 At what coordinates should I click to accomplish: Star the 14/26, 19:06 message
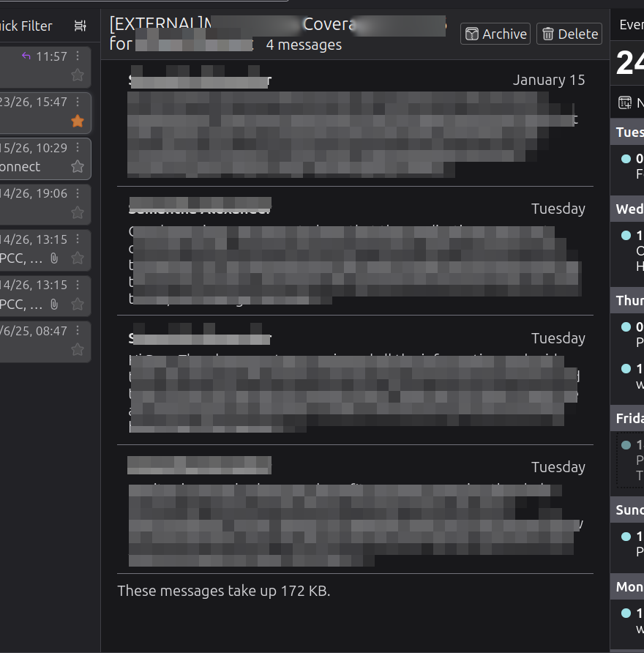click(78, 213)
